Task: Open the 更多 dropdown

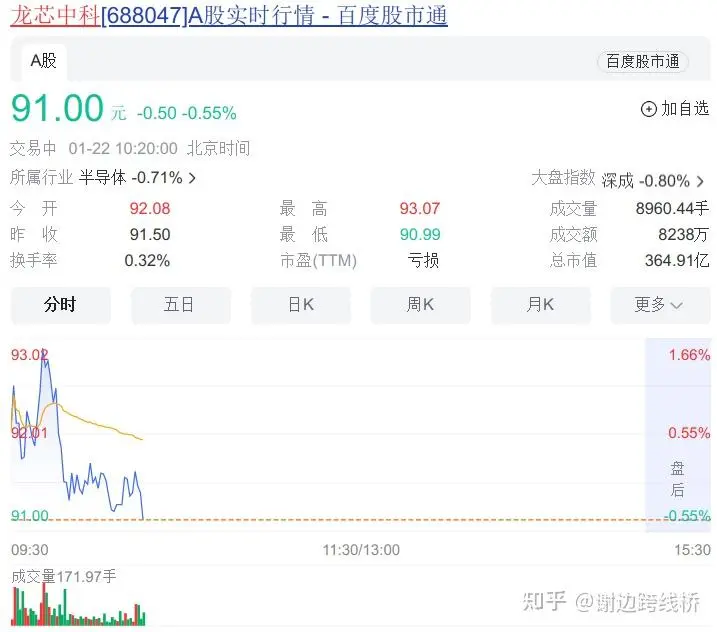Action: tap(660, 305)
